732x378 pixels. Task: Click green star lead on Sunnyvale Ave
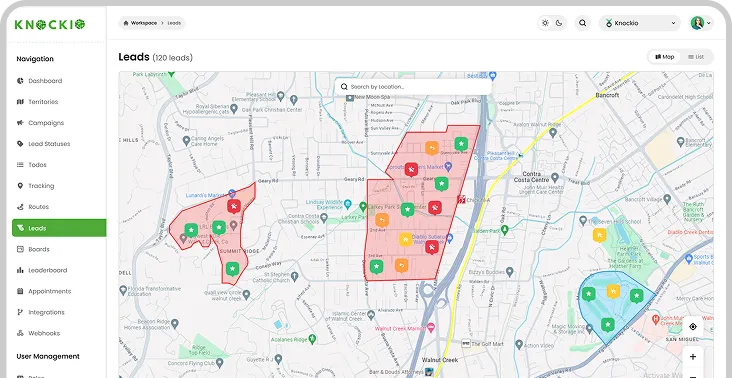tap(461, 144)
